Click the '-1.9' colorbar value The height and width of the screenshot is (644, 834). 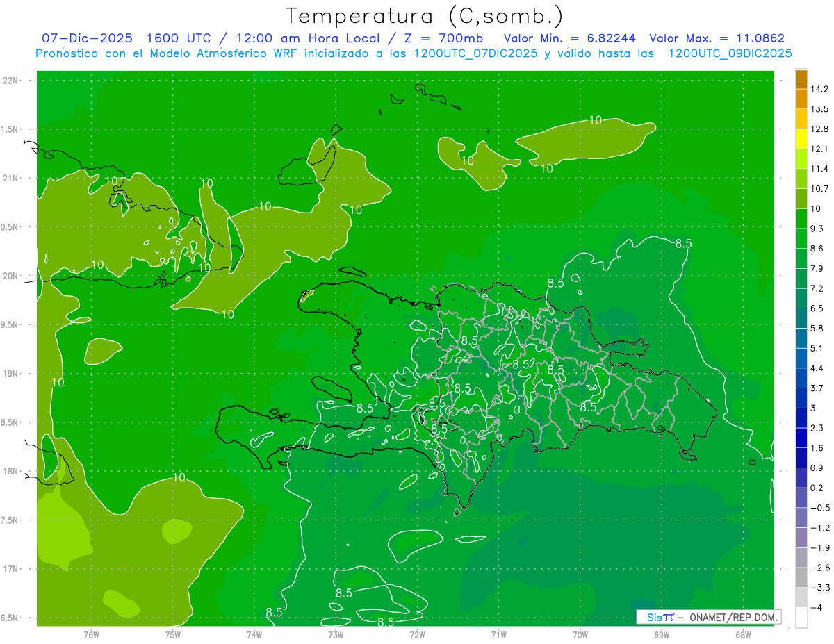(x=819, y=548)
